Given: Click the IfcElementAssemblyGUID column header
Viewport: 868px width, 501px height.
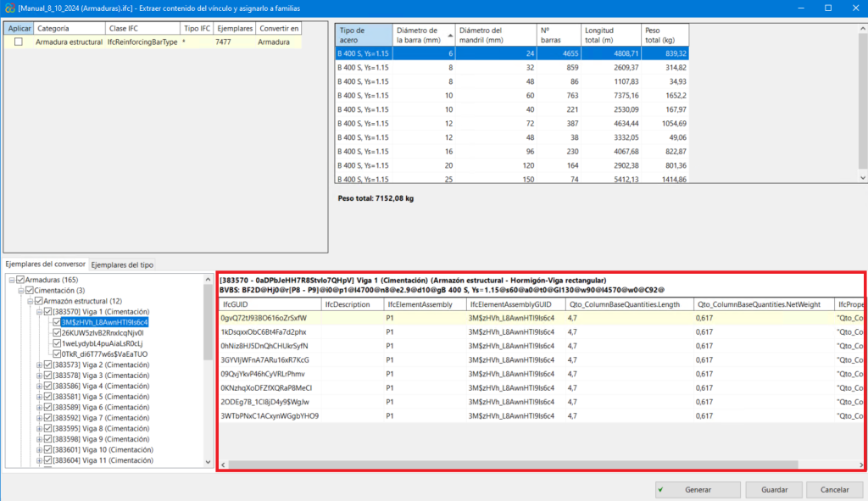Looking at the screenshot, I should (515, 304).
